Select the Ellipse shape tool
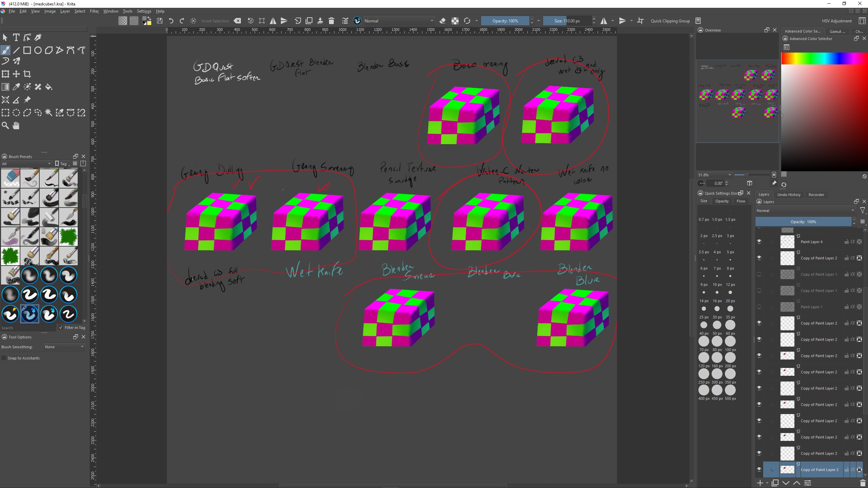Viewport: 868px width, 488px height. [38, 51]
